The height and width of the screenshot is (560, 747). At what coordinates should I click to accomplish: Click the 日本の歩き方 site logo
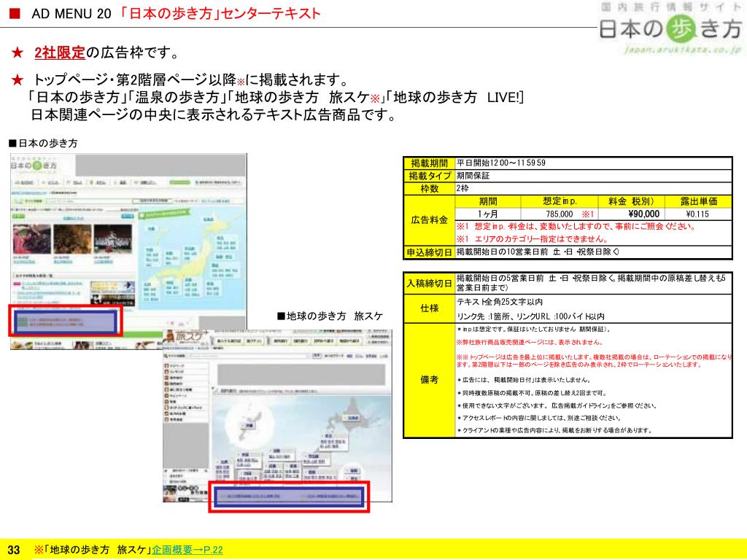(x=670, y=28)
